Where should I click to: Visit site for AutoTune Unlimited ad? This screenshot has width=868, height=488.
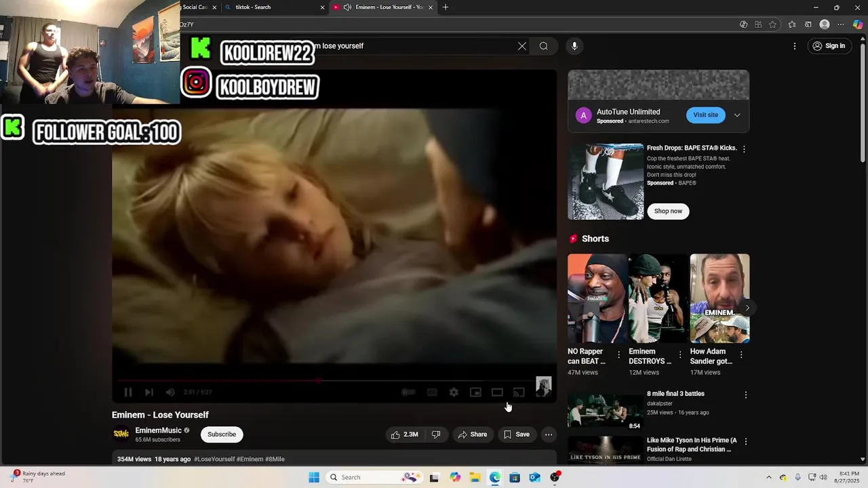pos(705,115)
